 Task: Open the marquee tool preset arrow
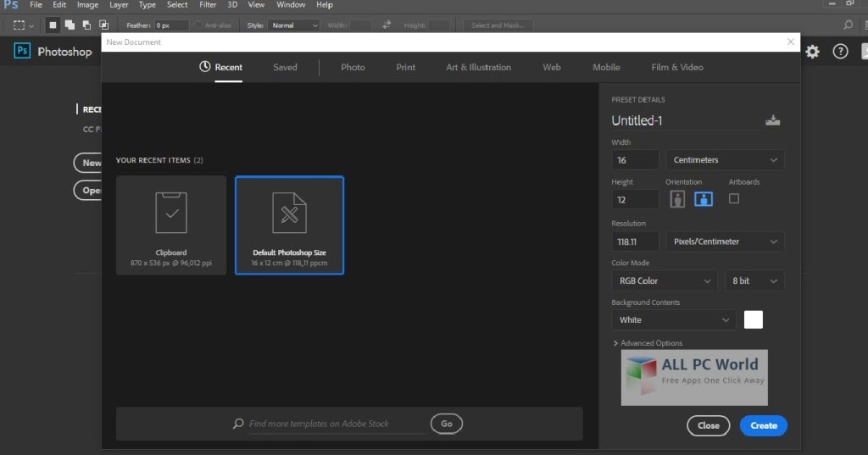31,25
